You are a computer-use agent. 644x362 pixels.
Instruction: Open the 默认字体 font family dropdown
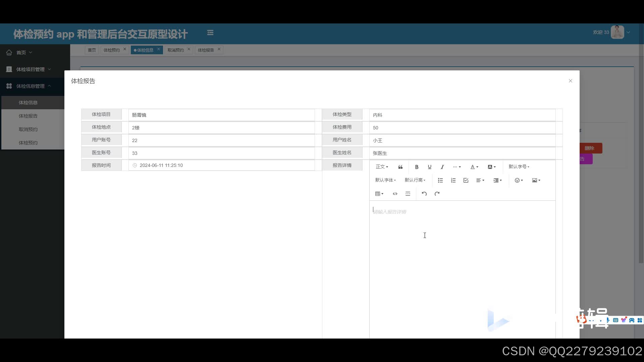coord(385,180)
